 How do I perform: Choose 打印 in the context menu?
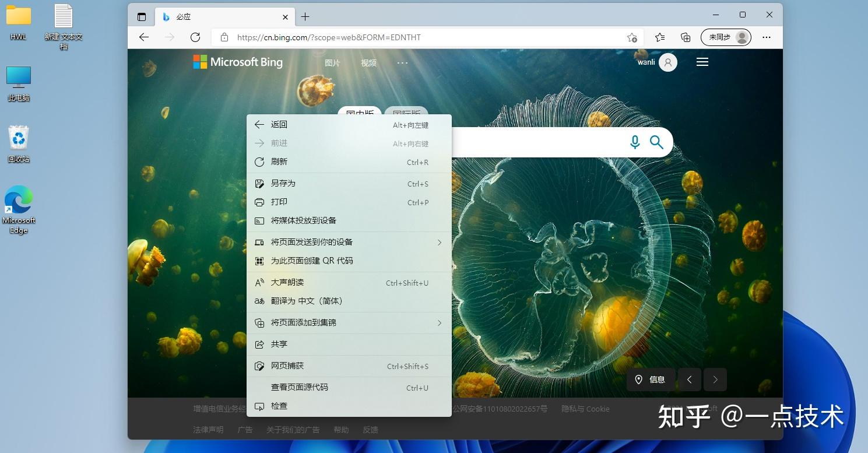click(x=349, y=202)
